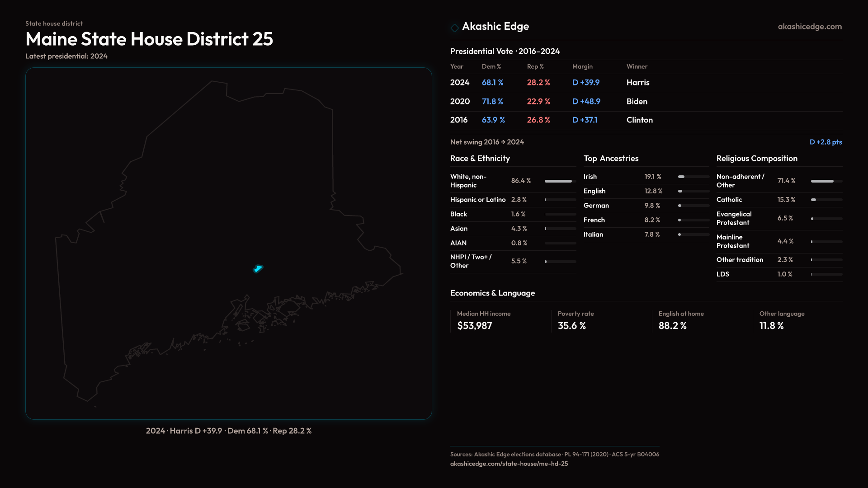Click the Median HH income value
This screenshot has height=488, width=868.
pyautogui.click(x=474, y=326)
